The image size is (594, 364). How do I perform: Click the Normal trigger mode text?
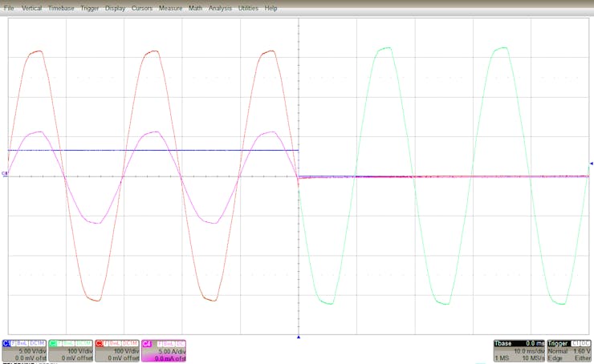(x=558, y=351)
